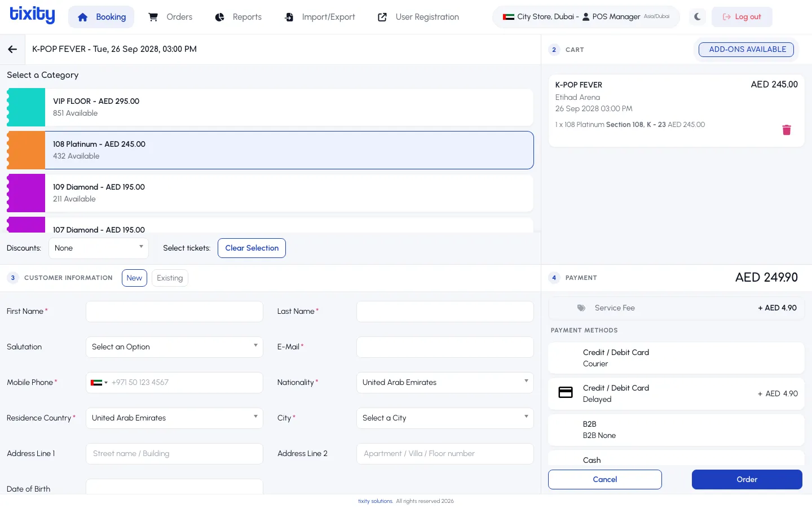Open the tixity solutions footer link
This screenshot has height=508, width=812.
point(375,501)
